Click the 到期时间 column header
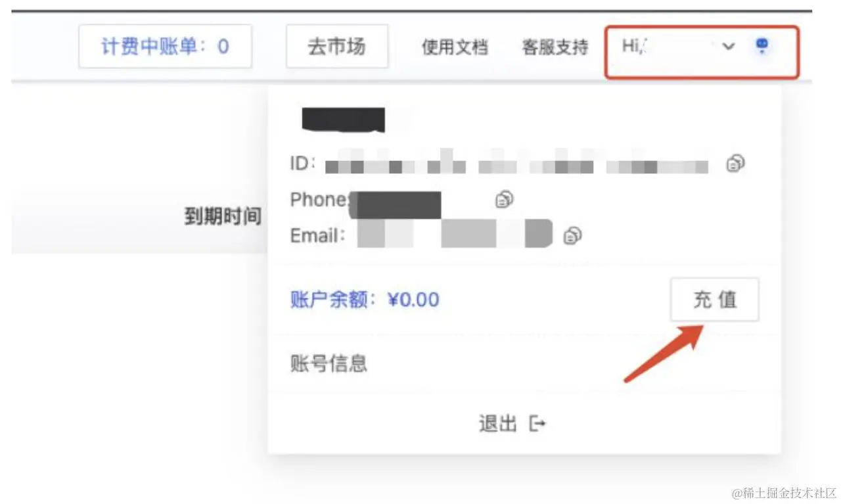This screenshot has width=841, height=504. (x=223, y=217)
